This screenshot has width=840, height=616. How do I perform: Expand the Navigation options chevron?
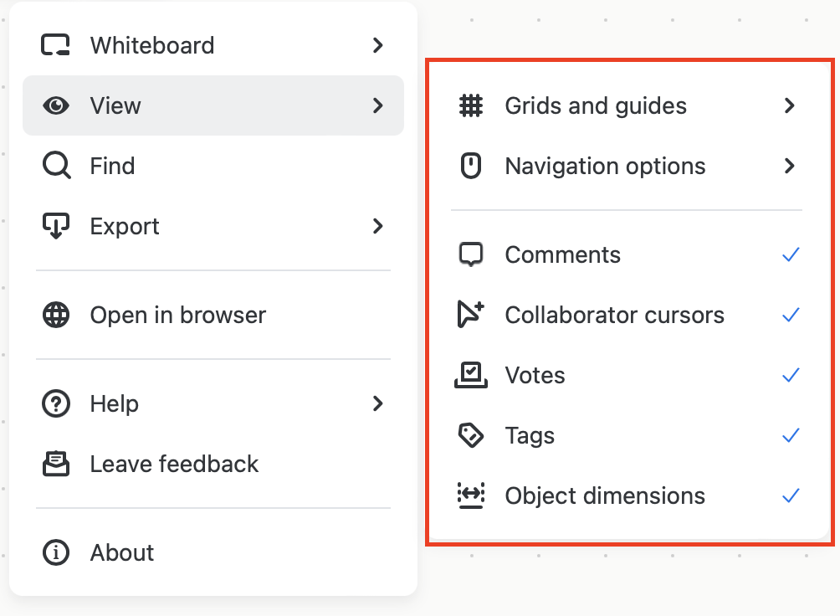[x=790, y=166]
